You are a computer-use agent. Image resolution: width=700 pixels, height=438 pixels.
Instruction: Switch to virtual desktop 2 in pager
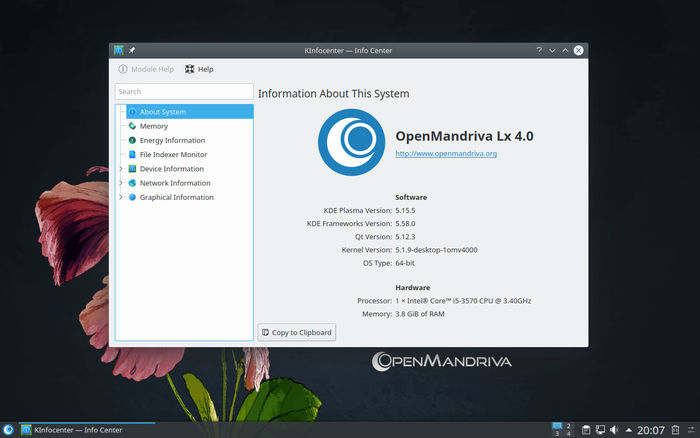[x=569, y=426]
